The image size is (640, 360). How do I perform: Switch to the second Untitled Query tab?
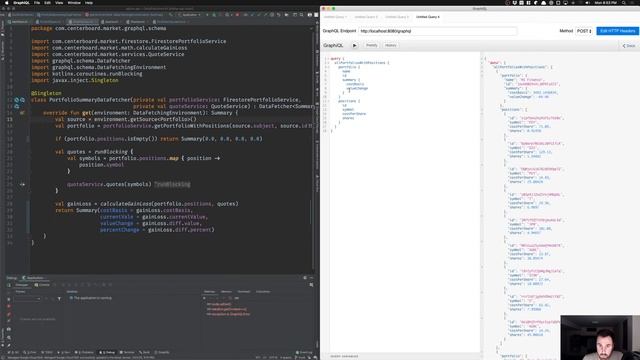coord(366,17)
